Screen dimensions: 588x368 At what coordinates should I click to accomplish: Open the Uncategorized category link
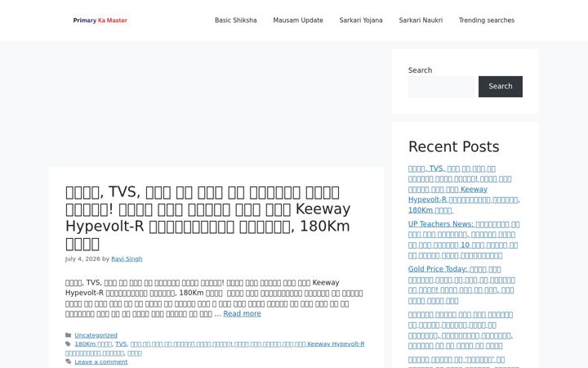[x=96, y=335]
